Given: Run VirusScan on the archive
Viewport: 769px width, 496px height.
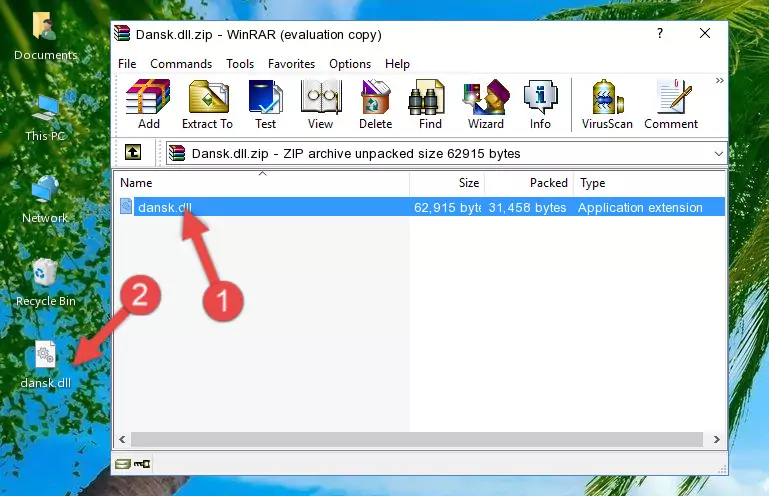Looking at the screenshot, I should (607, 104).
